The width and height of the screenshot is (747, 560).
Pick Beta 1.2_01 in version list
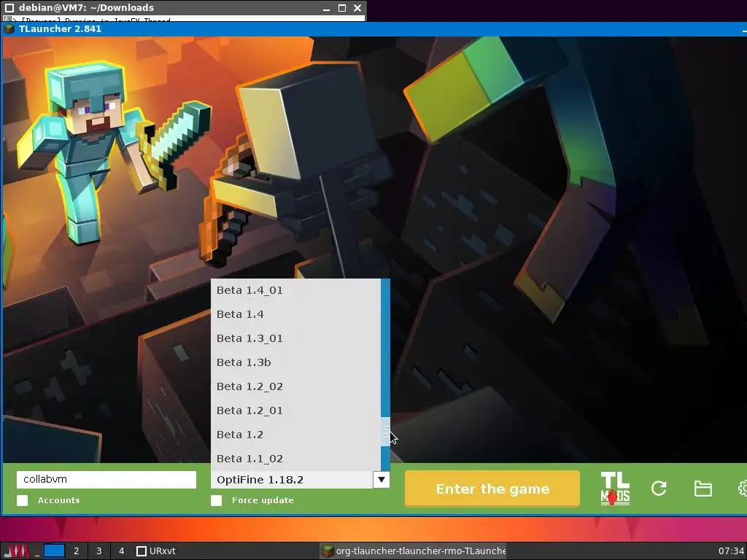pyautogui.click(x=296, y=411)
